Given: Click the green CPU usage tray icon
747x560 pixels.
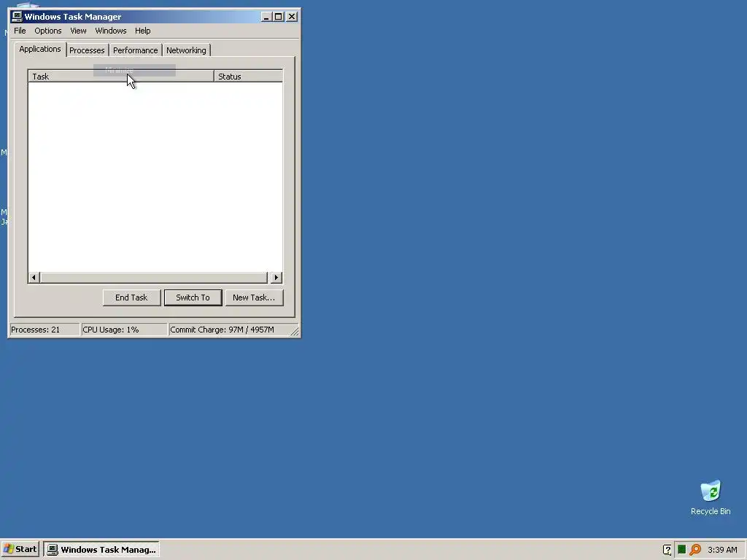Looking at the screenshot, I should tap(682, 550).
